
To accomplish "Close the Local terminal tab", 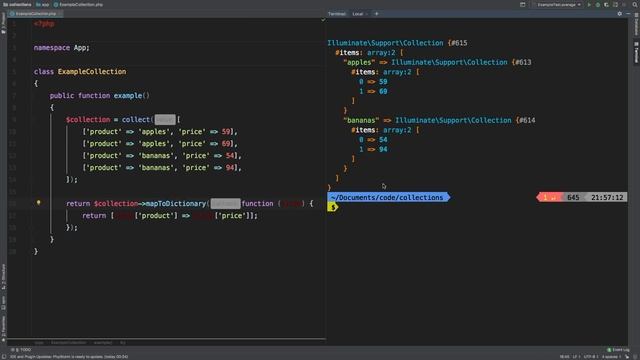I will 367,14.
